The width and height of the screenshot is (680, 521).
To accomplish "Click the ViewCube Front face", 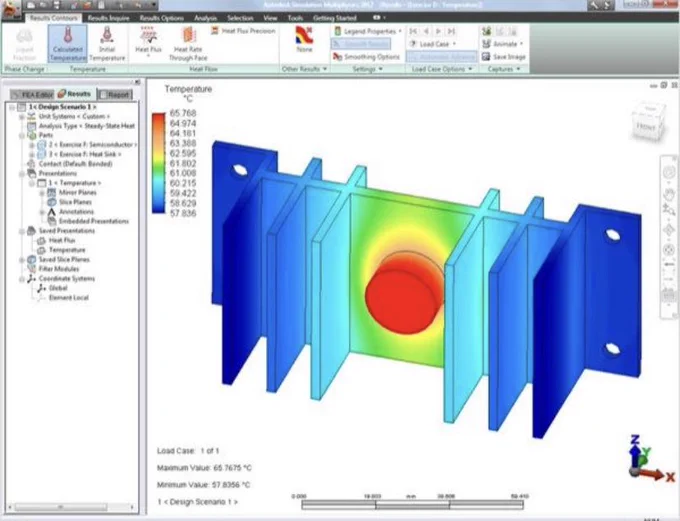I will (x=646, y=126).
